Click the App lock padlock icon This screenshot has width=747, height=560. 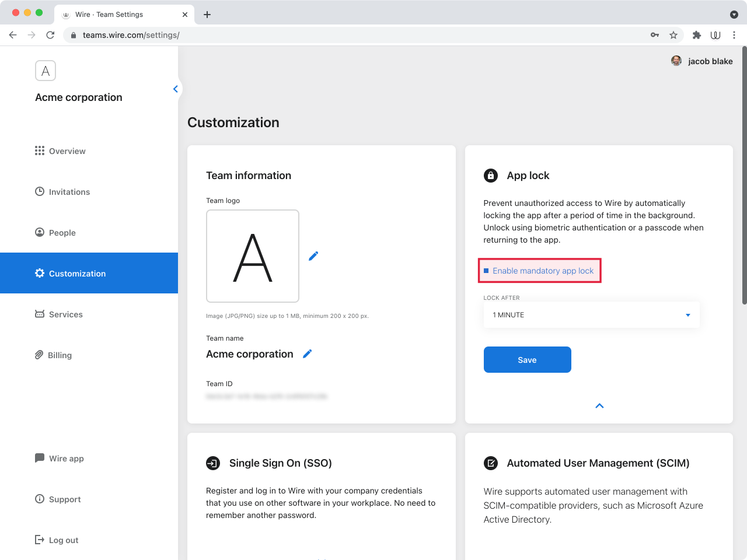(x=491, y=176)
